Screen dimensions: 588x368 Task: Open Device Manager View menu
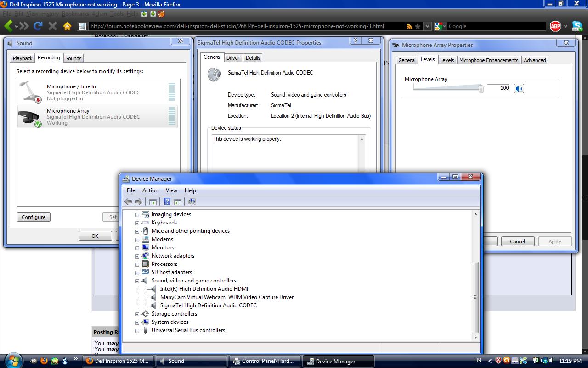click(171, 190)
